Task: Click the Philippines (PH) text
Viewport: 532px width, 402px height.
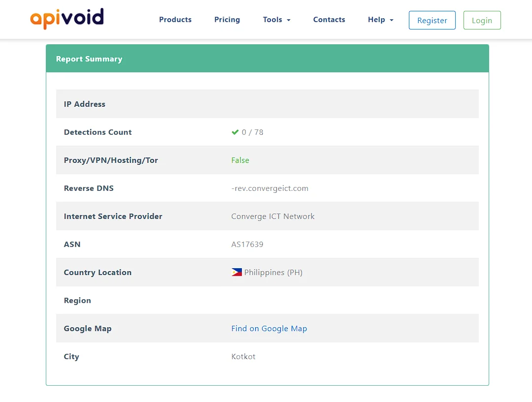Action: point(273,273)
